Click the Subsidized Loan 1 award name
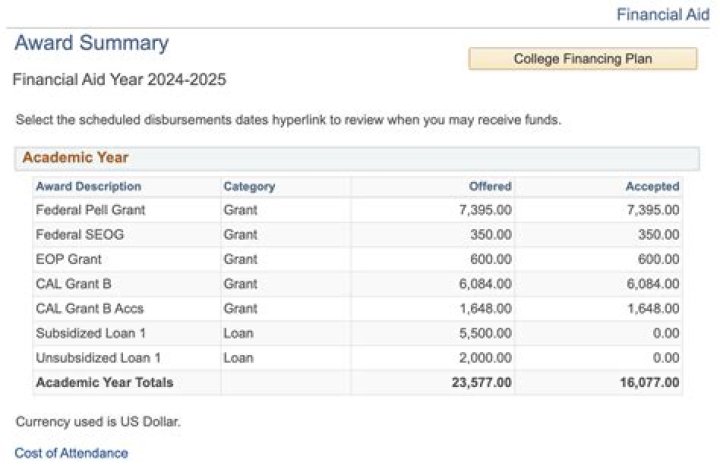Screen dimensions: 720x475 (x=90, y=334)
